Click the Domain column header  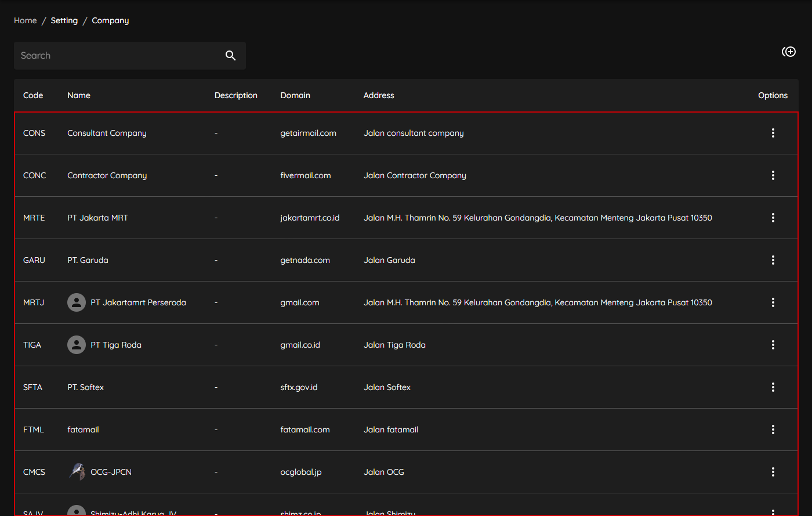pos(295,95)
